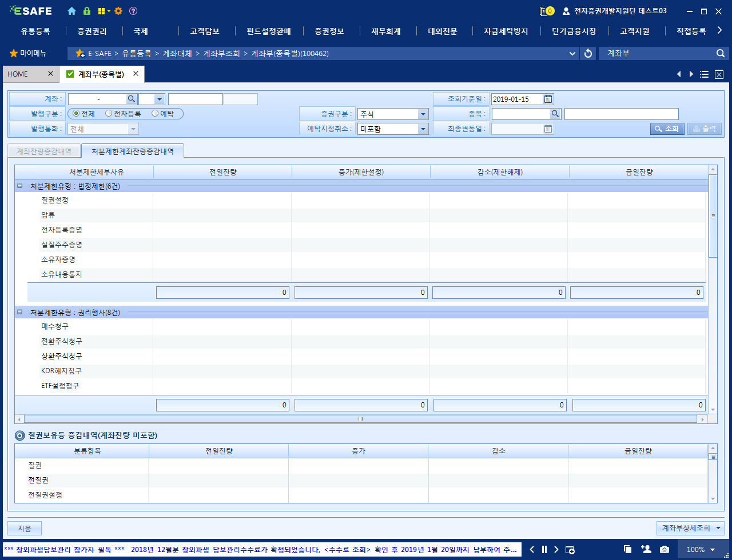Select the 전자등록 radio button
The image size is (732, 560).
[109, 114]
